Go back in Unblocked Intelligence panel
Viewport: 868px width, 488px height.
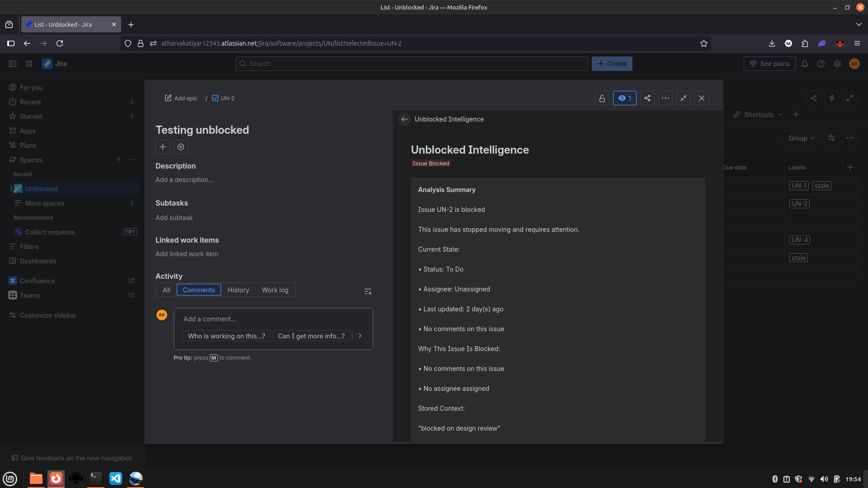point(404,119)
